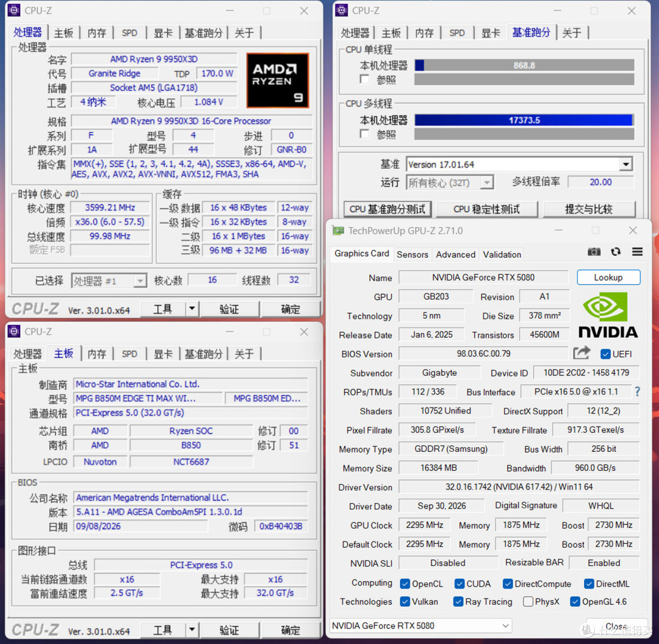The width and height of the screenshot is (659, 644).
Task: Toggle the UEFI checkbox
Action: pyautogui.click(x=605, y=354)
